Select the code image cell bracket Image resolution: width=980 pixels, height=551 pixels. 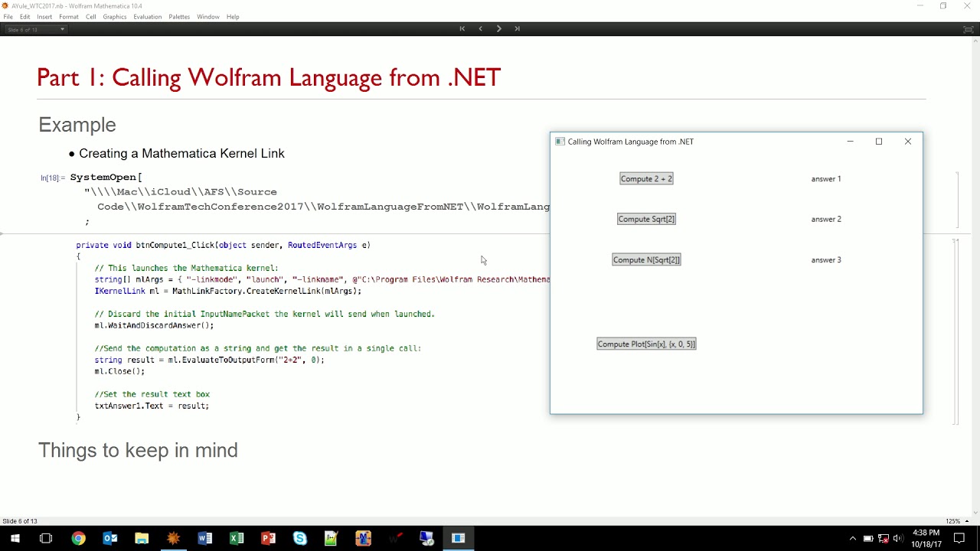coord(955,331)
